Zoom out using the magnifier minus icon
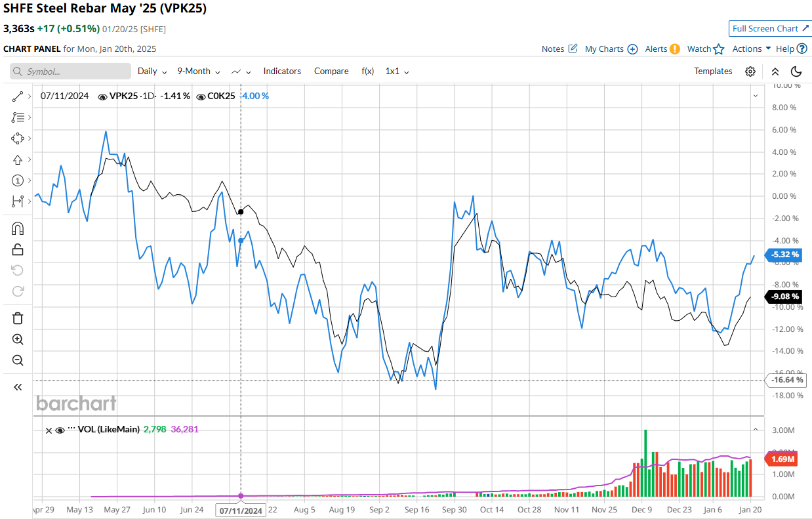Image resolution: width=812 pixels, height=519 pixels. (x=18, y=360)
